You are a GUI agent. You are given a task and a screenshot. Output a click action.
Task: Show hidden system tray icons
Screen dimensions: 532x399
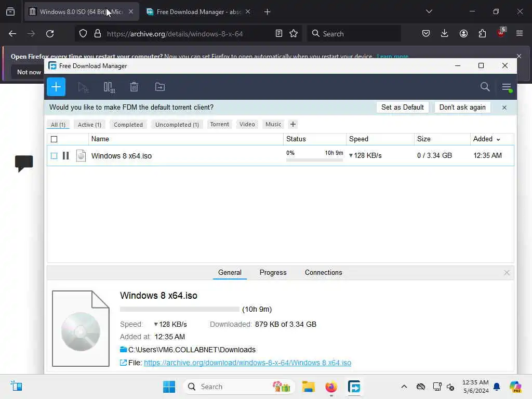404,387
